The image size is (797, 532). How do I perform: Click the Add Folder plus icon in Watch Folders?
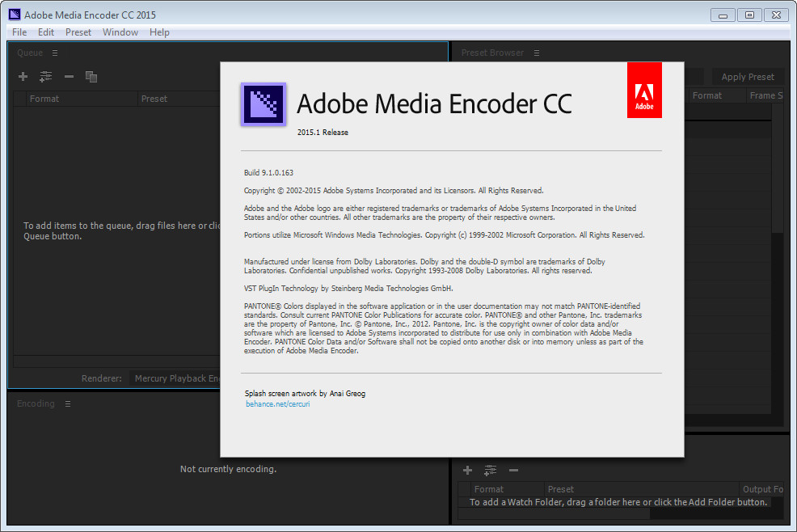coord(467,470)
